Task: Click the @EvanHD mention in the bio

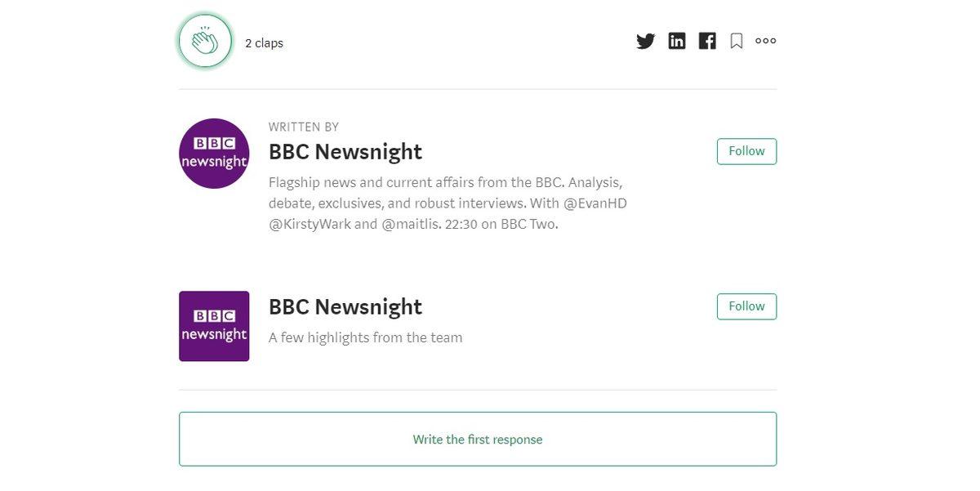Action: [x=595, y=203]
